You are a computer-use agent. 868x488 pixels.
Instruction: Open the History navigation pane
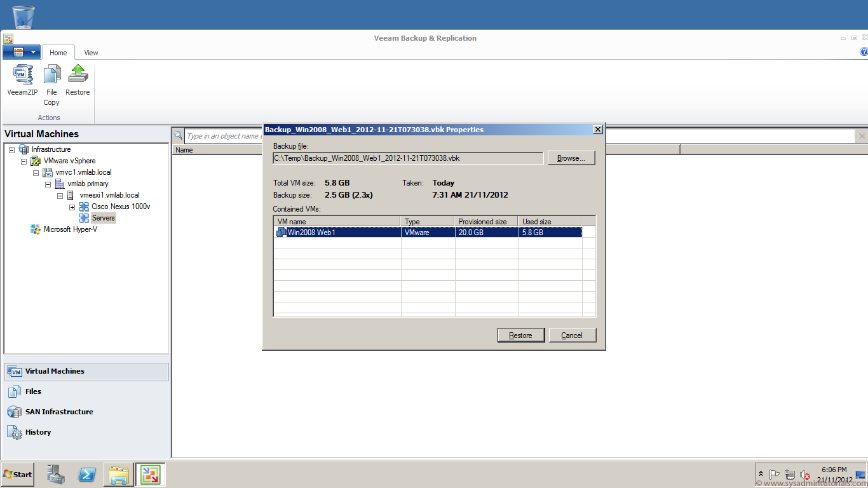tap(86, 433)
